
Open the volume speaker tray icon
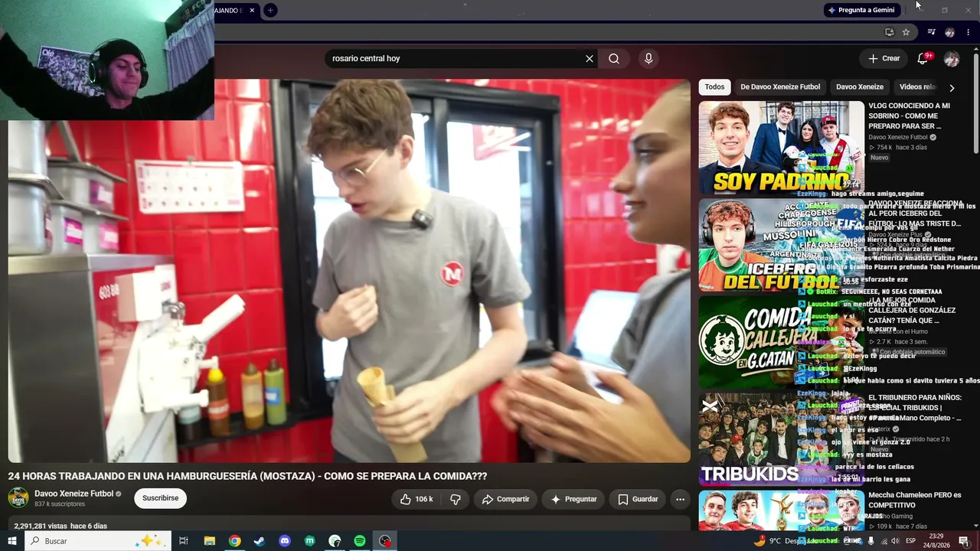point(894,541)
